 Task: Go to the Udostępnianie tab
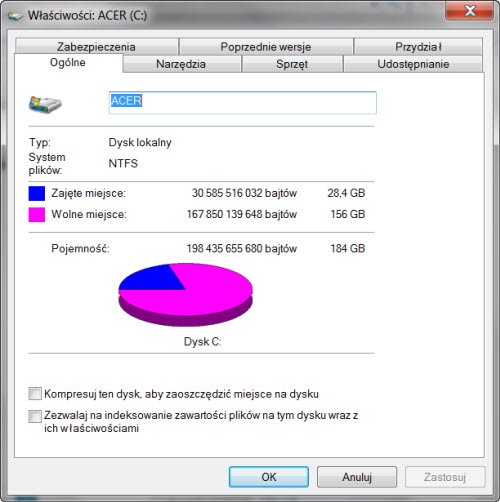(x=413, y=64)
